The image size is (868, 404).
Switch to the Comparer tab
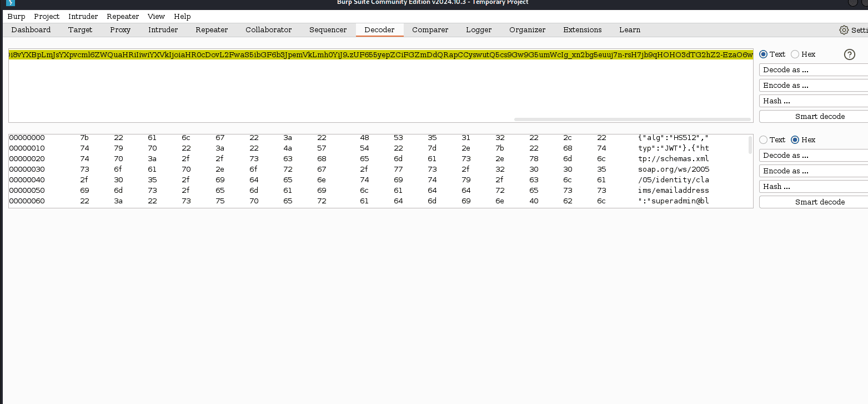coord(430,30)
